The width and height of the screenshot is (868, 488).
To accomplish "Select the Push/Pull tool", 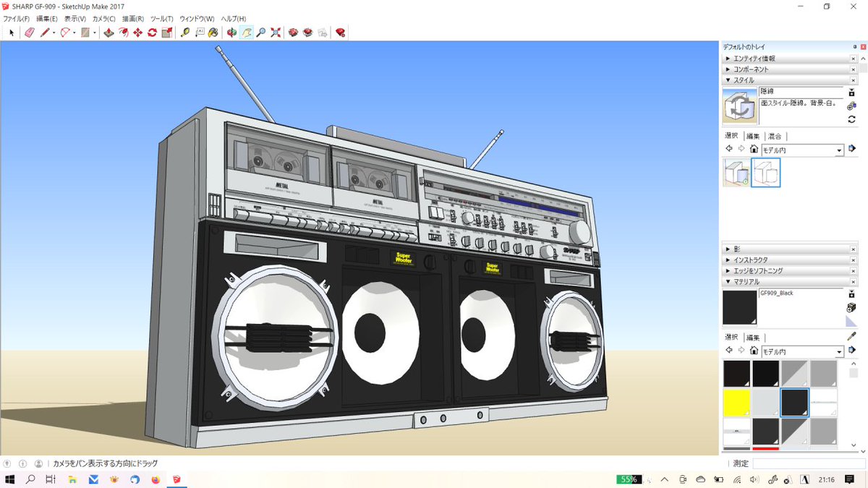I will tap(109, 33).
